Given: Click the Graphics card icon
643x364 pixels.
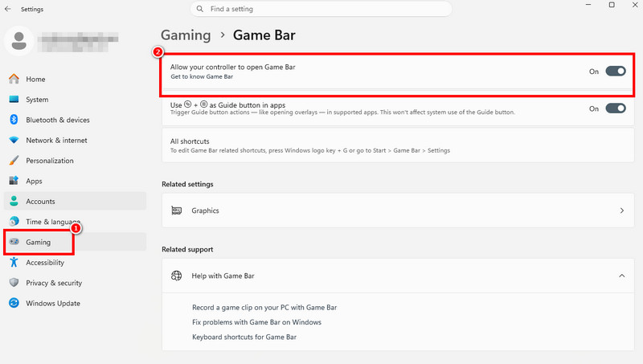Looking at the screenshot, I should tap(176, 211).
